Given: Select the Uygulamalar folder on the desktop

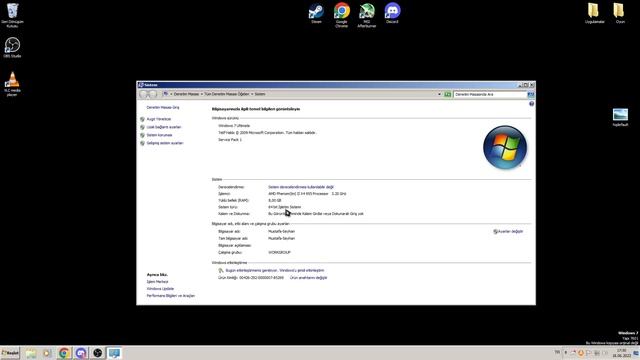Looking at the screenshot, I should (594, 13).
